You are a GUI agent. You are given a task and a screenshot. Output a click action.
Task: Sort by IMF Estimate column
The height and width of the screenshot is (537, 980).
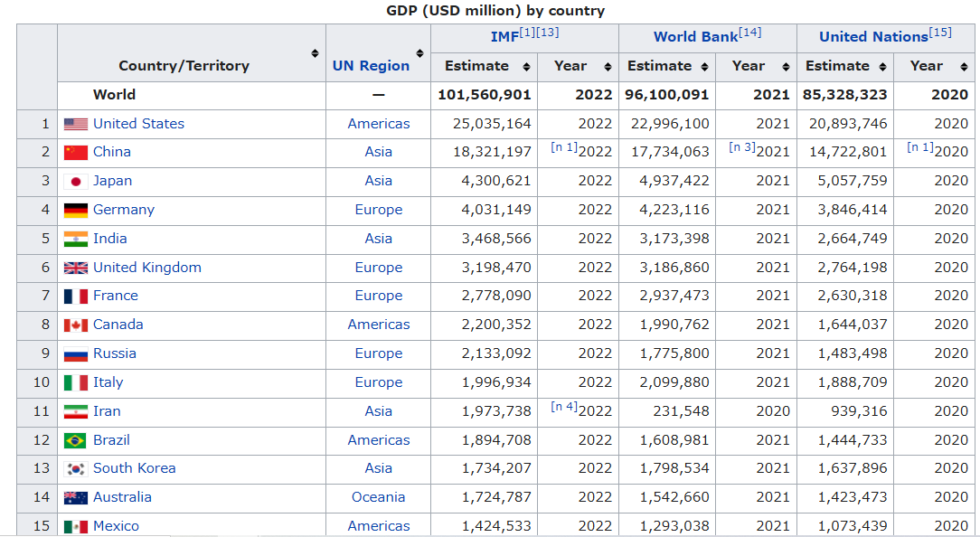pyautogui.click(x=527, y=67)
